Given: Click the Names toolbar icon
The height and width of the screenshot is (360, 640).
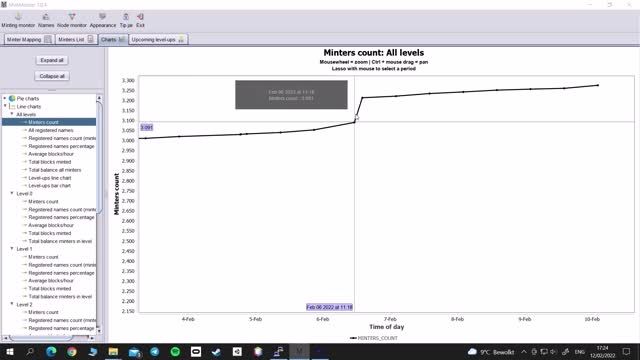Looking at the screenshot, I should [46, 20].
